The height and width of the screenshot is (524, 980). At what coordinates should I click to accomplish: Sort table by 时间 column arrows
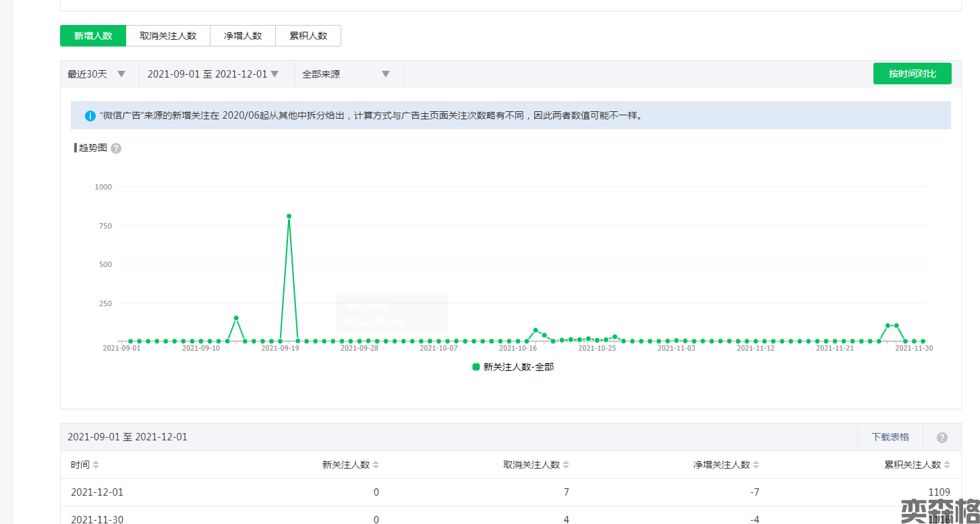tap(96, 465)
